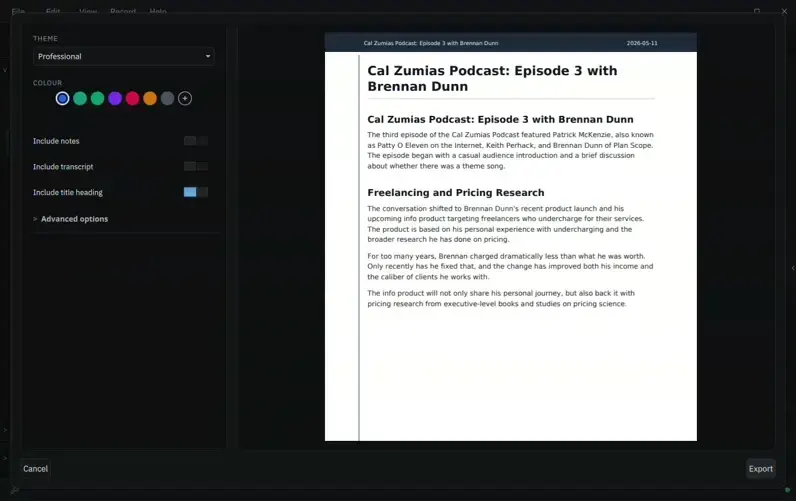Open the Help menu behind the dialog
This screenshot has height=501, width=796.
click(x=158, y=11)
